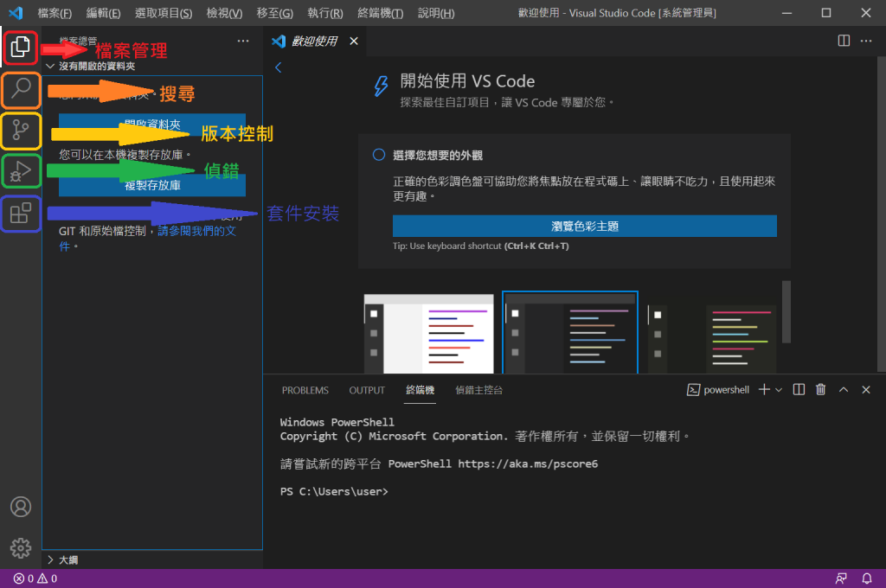Viewport: 886px width, 588px height.
Task: Kill terminal with the trash icon
Action: pos(821,390)
